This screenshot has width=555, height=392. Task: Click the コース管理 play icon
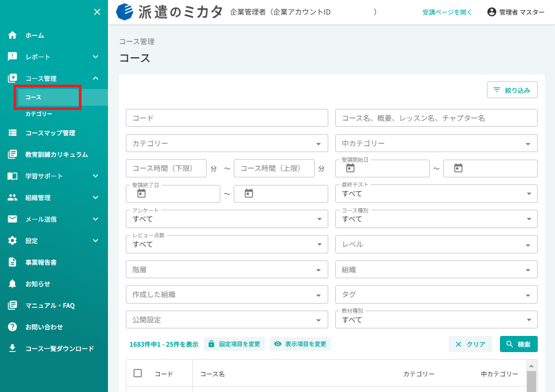pos(12,78)
